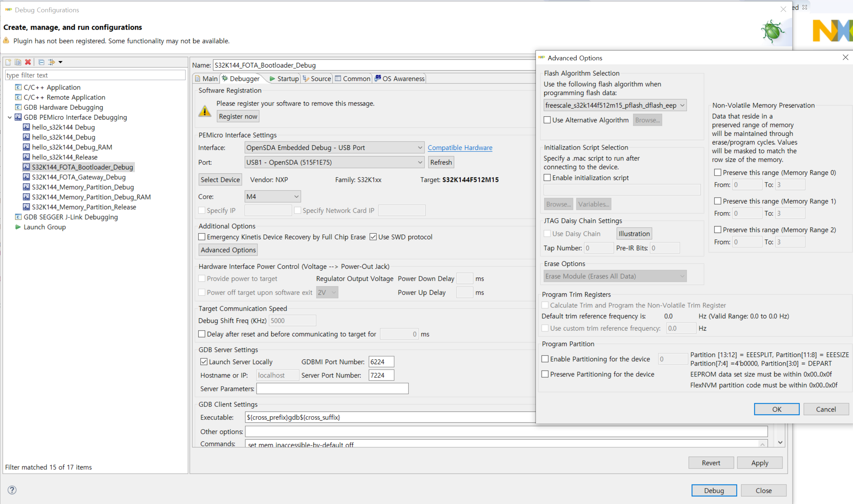
Task: Delete the selected debug configuration
Action: 28,62
